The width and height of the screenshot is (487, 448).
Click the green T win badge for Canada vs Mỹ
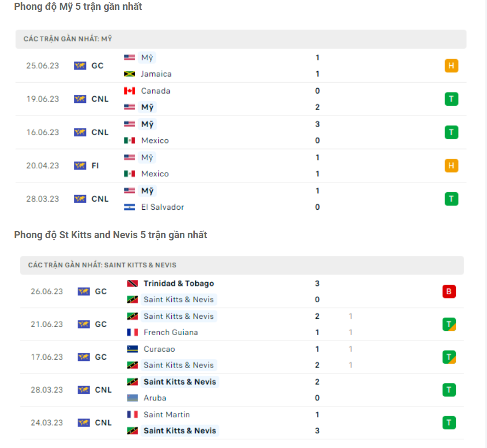click(451, 99)
